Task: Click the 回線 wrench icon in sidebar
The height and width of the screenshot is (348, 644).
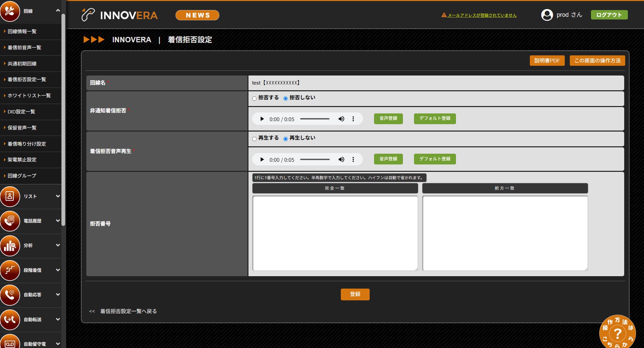Action: click(x=10, y=11)
